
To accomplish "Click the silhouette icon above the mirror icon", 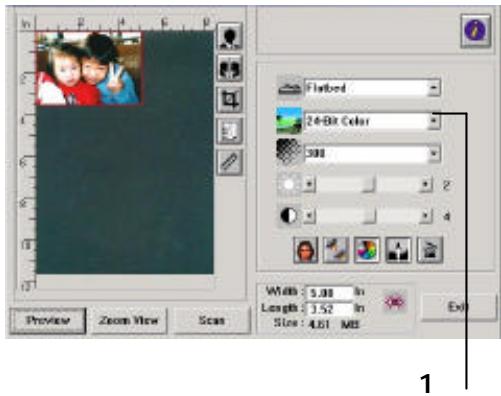I will click(x=229, y=37).
